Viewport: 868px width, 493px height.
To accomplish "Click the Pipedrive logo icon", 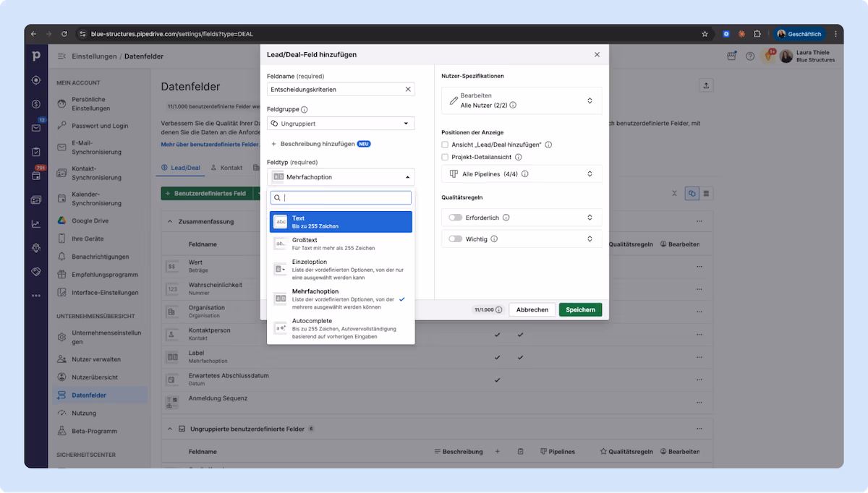I will tap(36, 56).
